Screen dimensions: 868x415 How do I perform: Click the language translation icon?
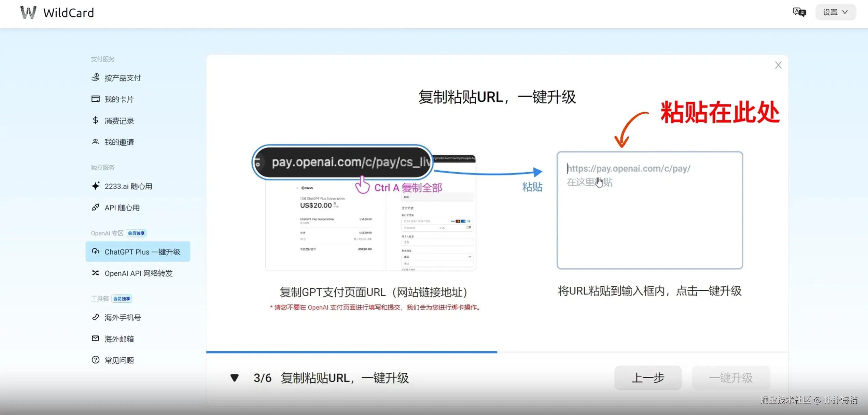799,12
